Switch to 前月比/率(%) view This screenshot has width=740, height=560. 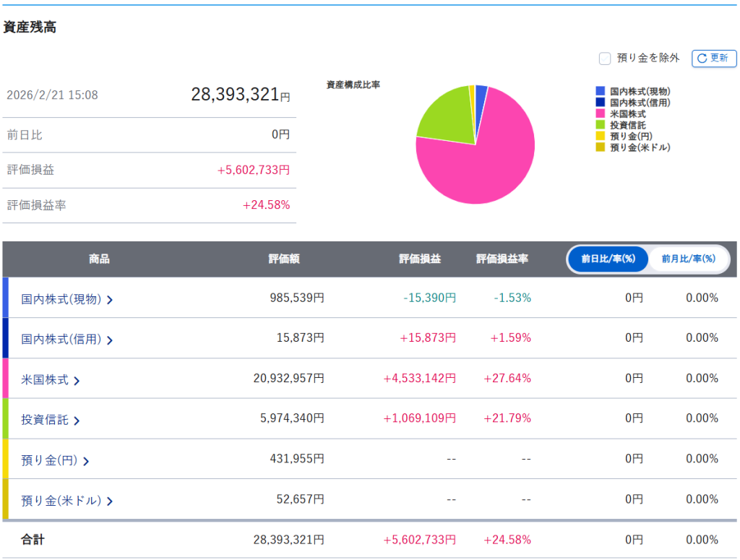[x=688, y=259]
